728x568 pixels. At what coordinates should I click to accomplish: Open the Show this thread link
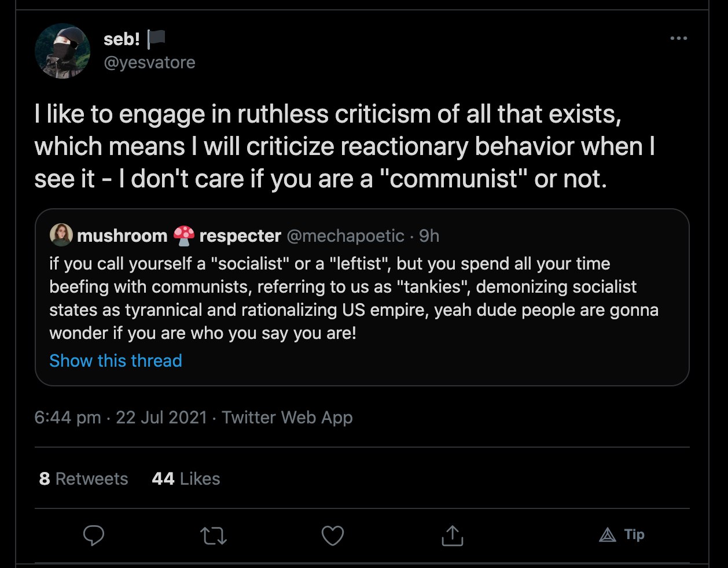[116, 360]
